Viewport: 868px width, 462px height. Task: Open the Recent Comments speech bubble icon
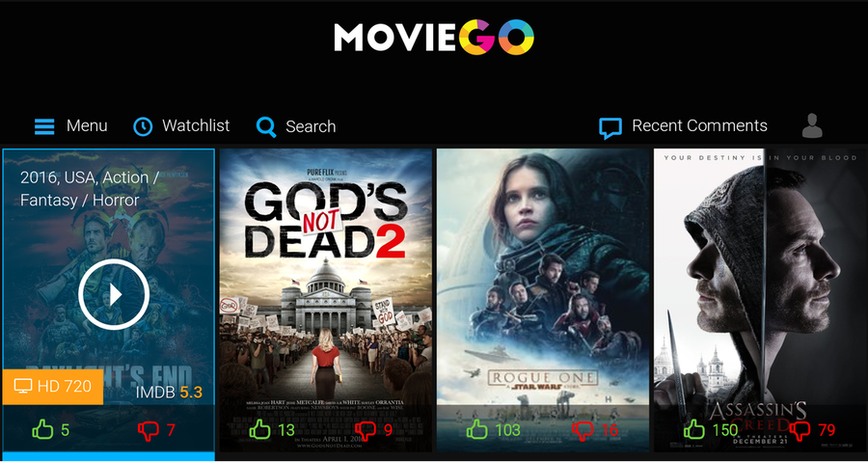(610, 128)
